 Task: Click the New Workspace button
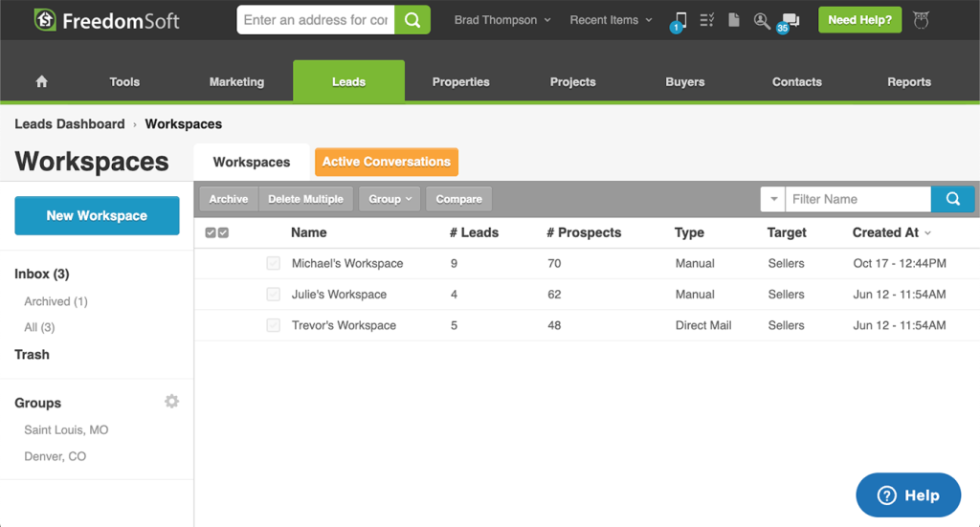click(97, 215)
